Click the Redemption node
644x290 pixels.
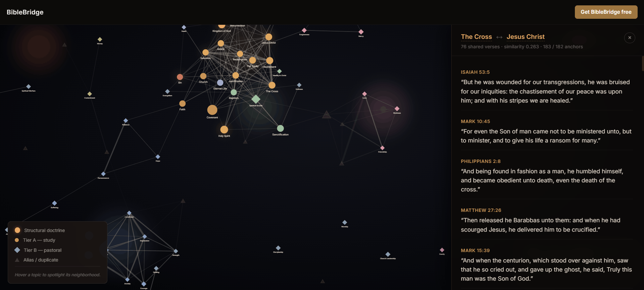(240, 54)
